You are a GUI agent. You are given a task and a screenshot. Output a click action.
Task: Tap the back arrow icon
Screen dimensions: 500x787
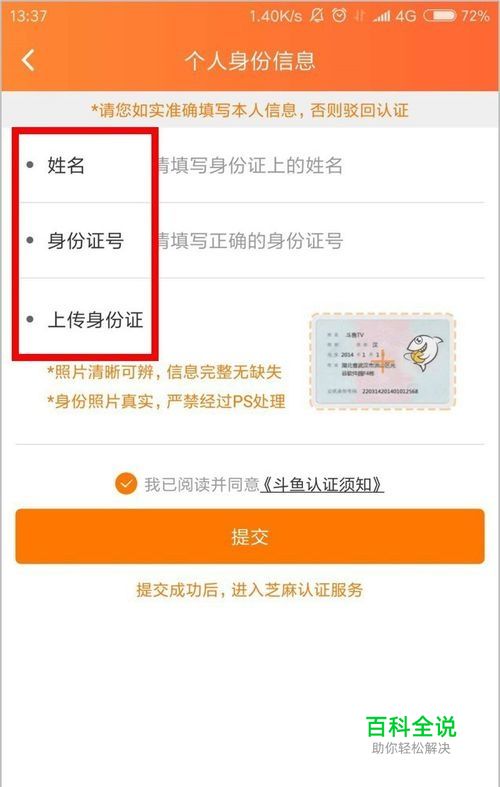click(28, 60)
